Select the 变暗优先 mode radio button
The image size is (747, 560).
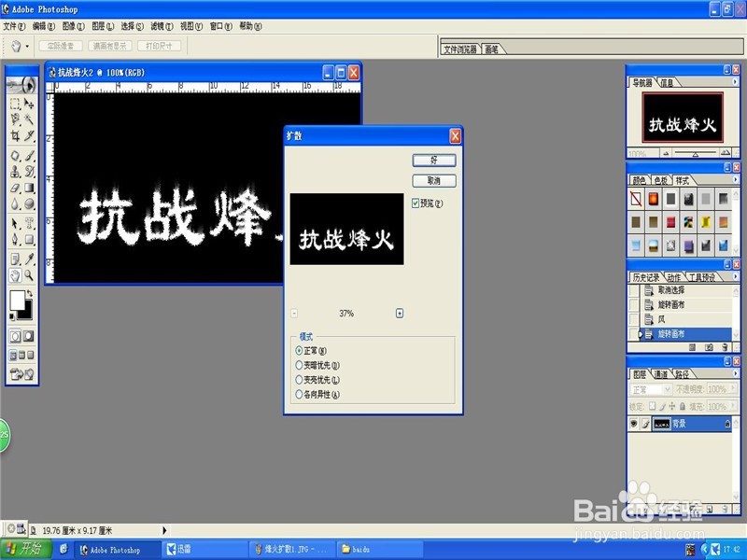(x=299, y=366)
